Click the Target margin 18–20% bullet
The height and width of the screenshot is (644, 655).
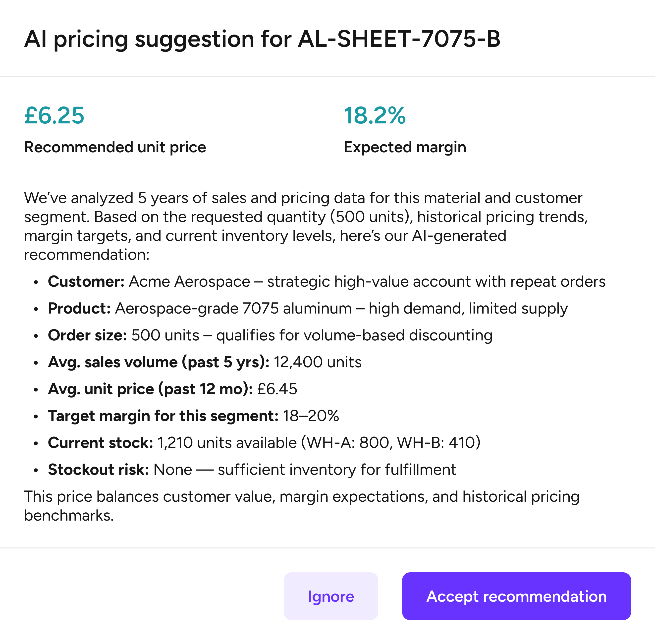[193, 416]
